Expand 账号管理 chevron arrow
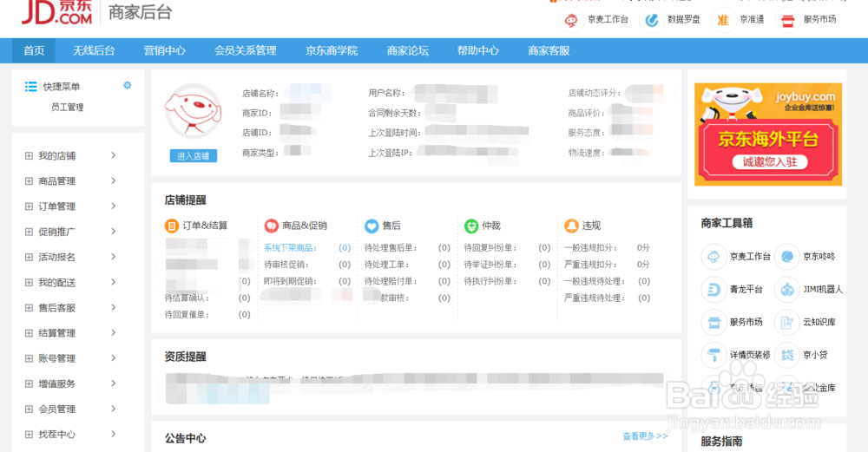 coord(113,358)
